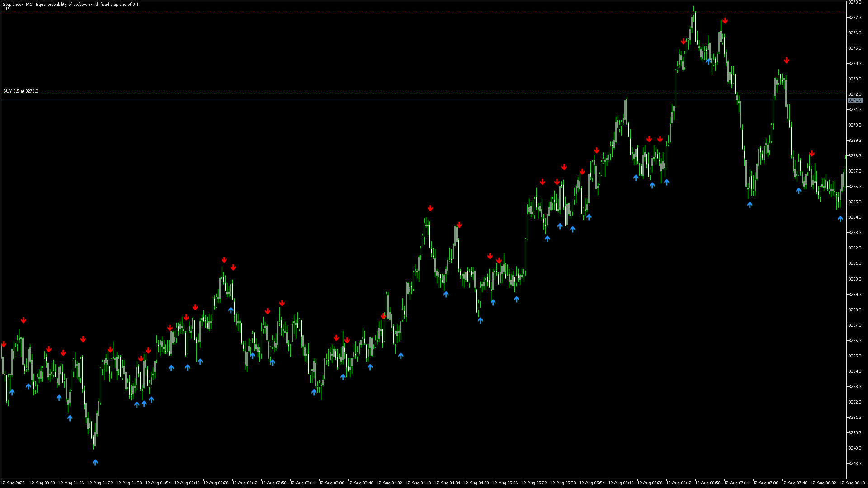
Task: Click red down arrow above the 07:30 peak
Action: pyautogui.click(x=786, y=61)
